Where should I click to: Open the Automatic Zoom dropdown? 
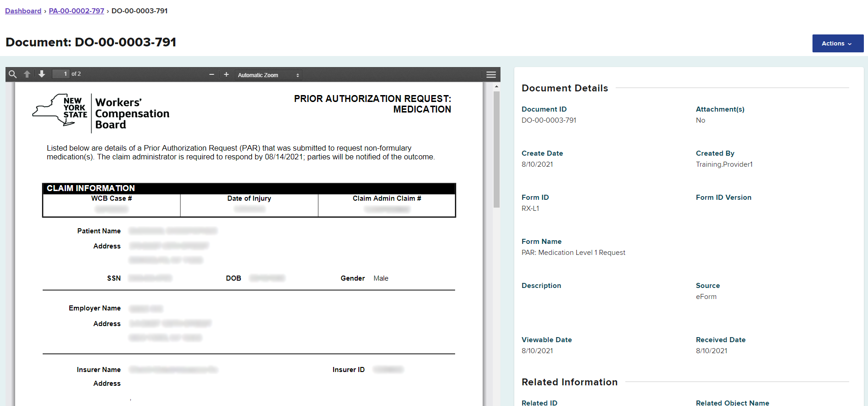coord(268,75)
